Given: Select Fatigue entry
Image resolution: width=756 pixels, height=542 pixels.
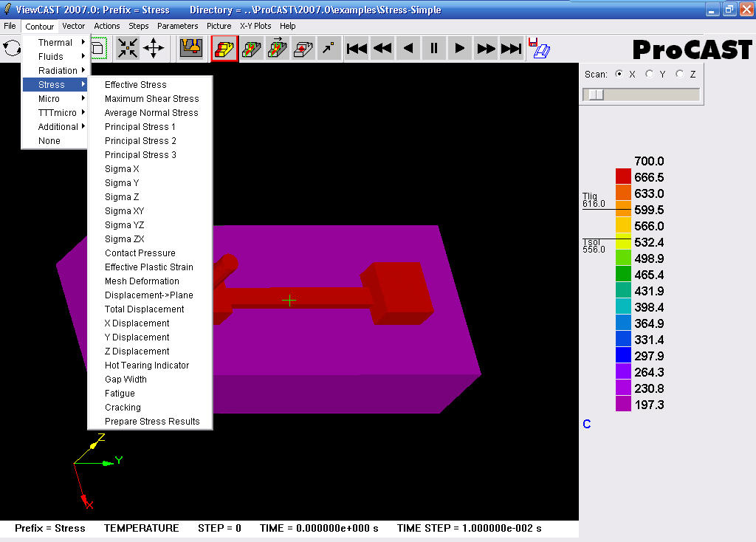Looking at the screenshot, I should point(150,393).
